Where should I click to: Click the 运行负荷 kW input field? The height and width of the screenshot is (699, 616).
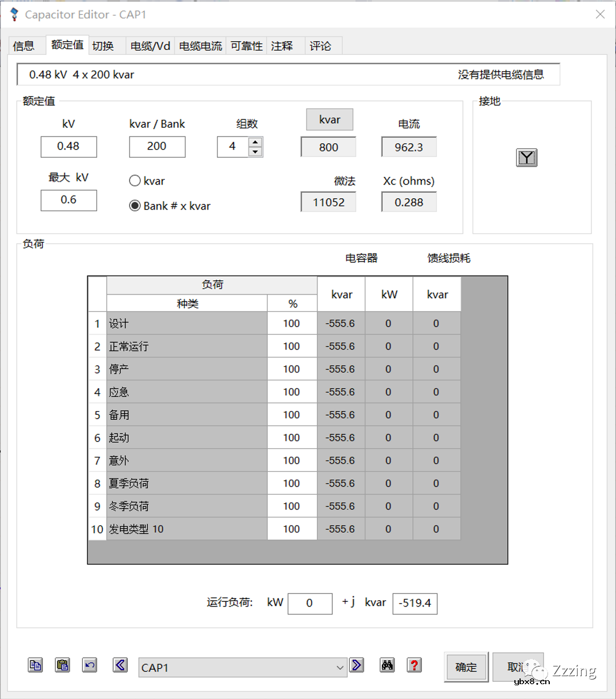(x=310, y=604)
